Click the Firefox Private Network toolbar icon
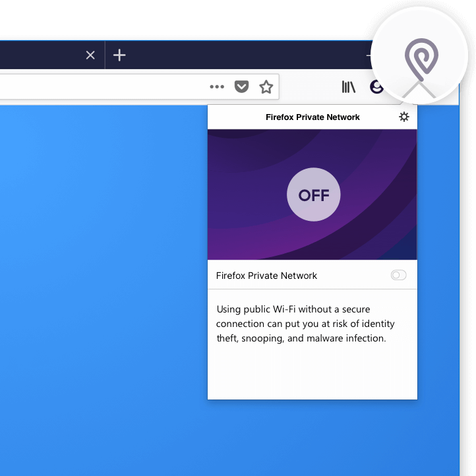Viewport: 476px width, 476px height. tap(421, 59)
